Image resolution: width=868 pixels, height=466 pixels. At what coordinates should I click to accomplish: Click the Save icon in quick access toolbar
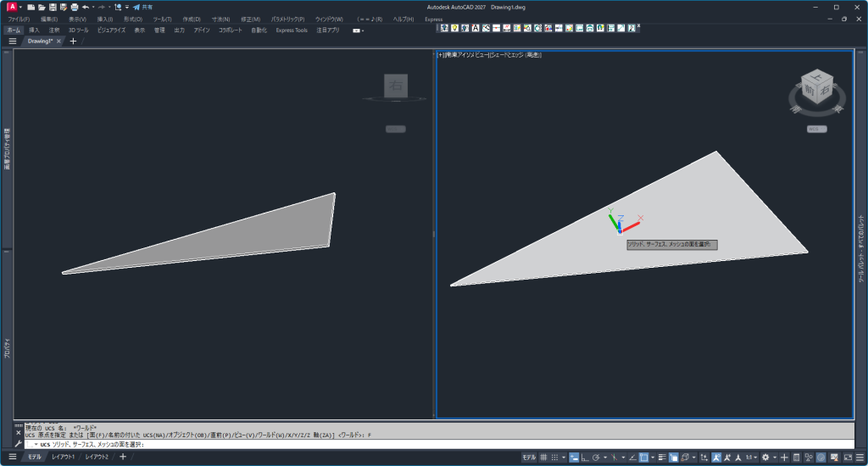point(53,7)
